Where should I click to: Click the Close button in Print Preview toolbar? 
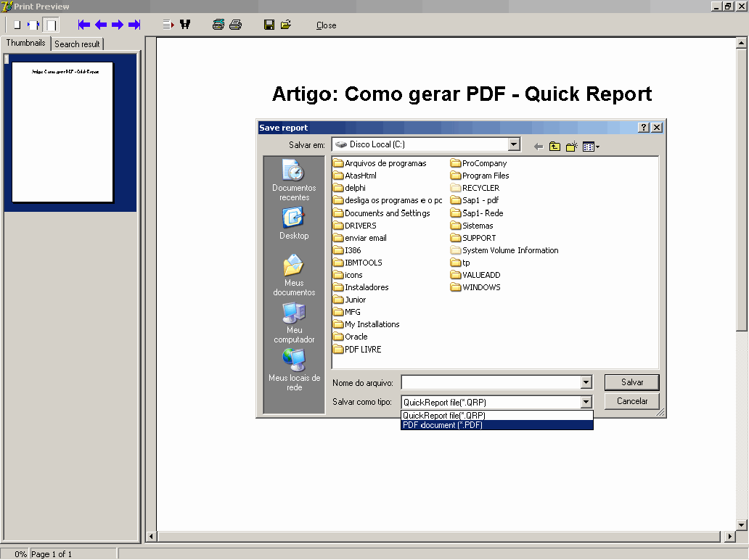coord(327,25)
